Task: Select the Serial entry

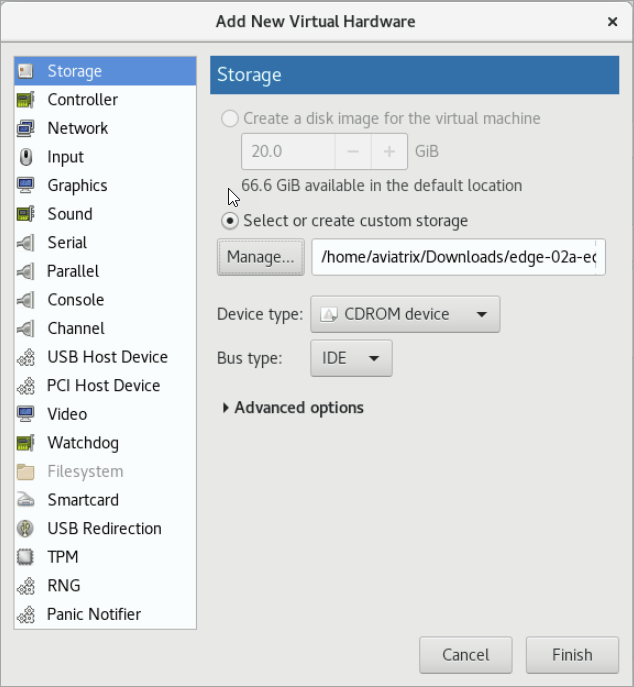Action: (105, 242)
